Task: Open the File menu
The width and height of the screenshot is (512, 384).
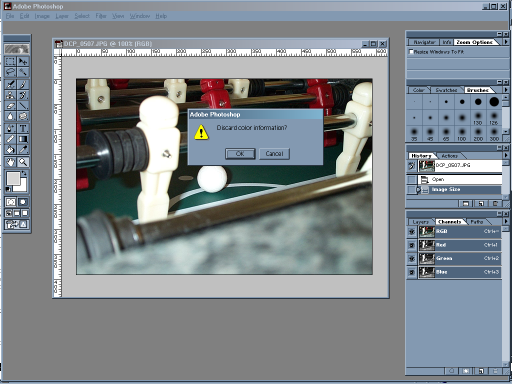Action: point(10,16)
